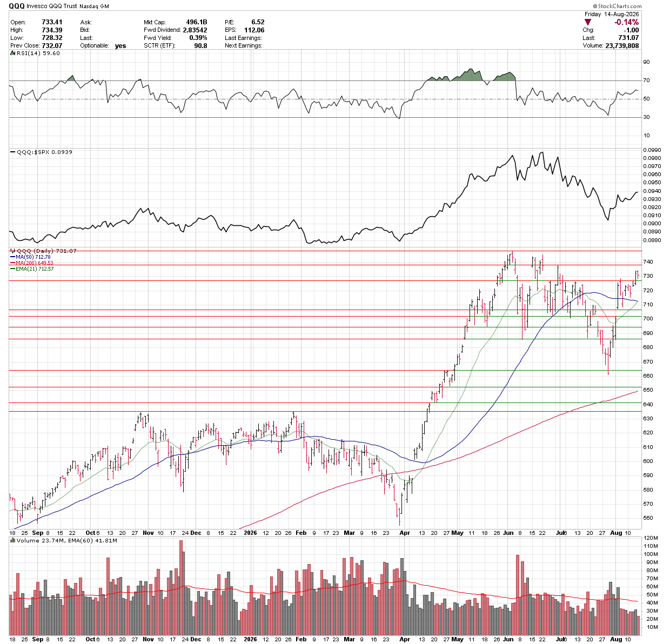The width and height of the screenshot is (670, 644).
Task: Click the '740' price axis label
Action: coord(648,262)
